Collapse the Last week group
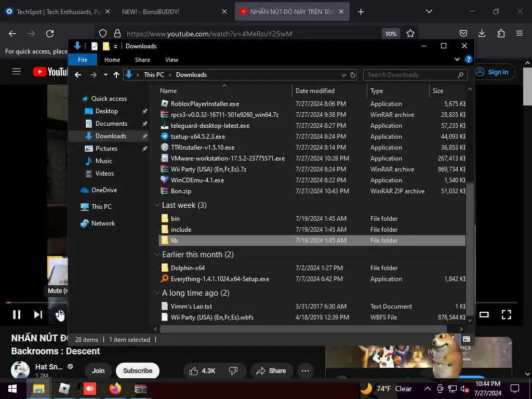 tap(157, 205)
